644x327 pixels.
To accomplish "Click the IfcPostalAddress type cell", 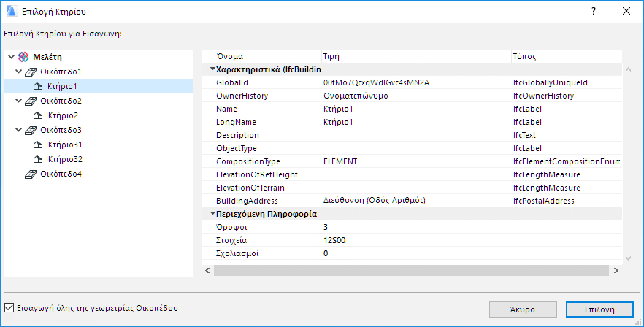I will [x=544, y=201].
